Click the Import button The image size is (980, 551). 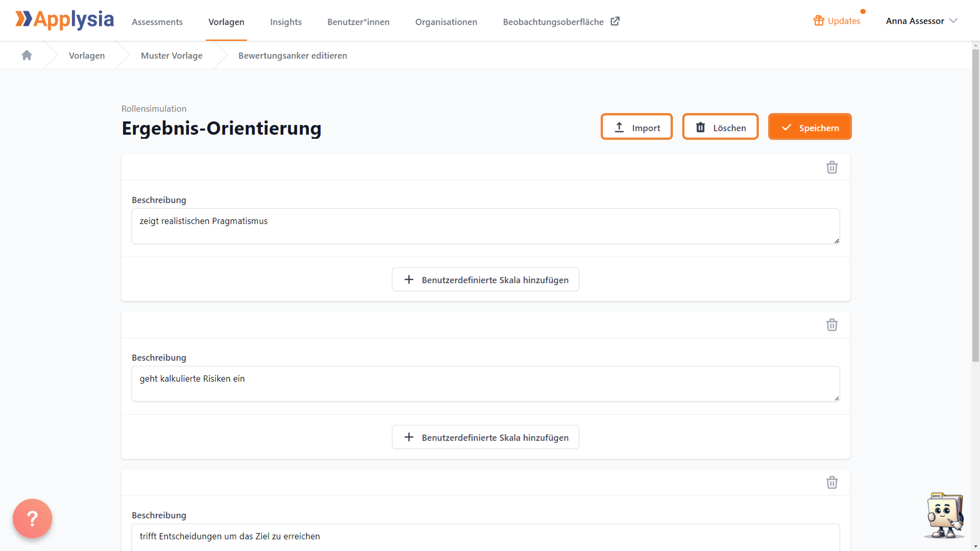pyautogui.click(x=637, y=127)
